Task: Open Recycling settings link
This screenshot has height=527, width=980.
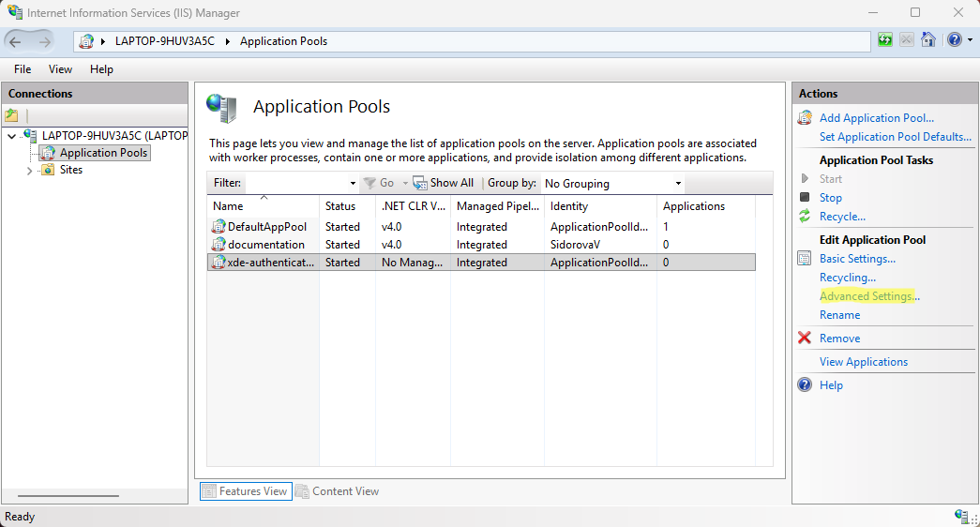Action: [847, 278]
